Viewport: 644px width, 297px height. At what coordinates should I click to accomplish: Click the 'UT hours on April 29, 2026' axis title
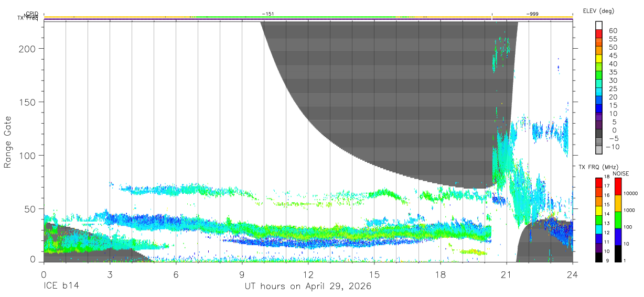click(x=308, y=287)
